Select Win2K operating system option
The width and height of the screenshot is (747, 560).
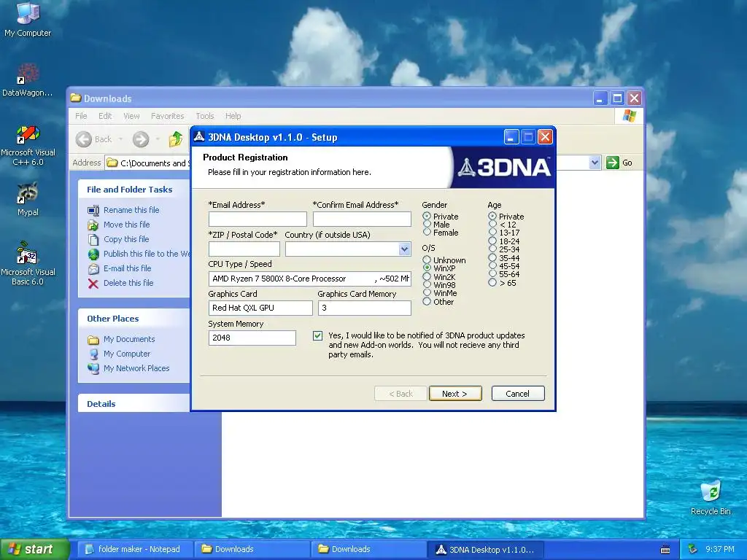pos(427,276)
